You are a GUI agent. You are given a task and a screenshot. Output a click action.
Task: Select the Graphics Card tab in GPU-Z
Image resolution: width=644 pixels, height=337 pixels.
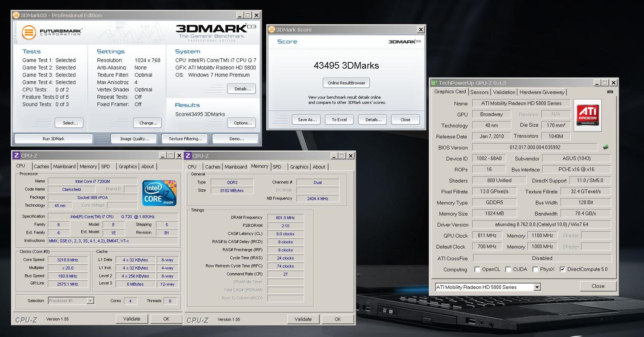click(x=450, y=92)
